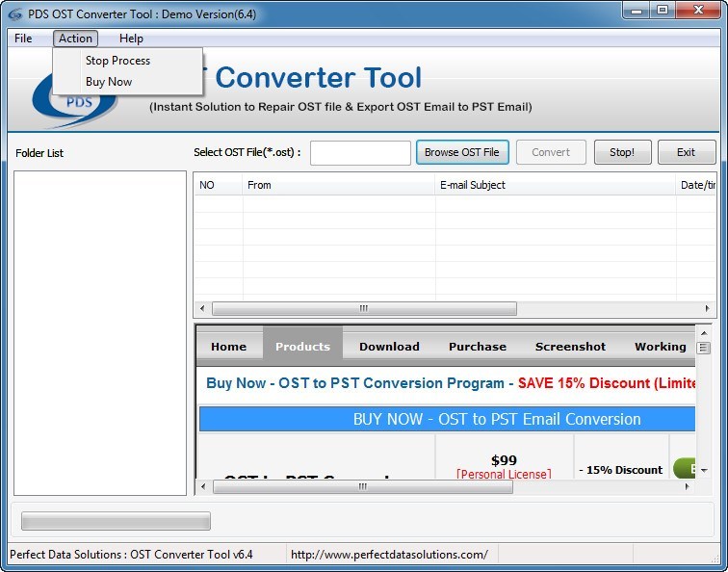Viewport: 728px width, 572px height.
Task: Open the Help menu
Action: coord(131,39)
